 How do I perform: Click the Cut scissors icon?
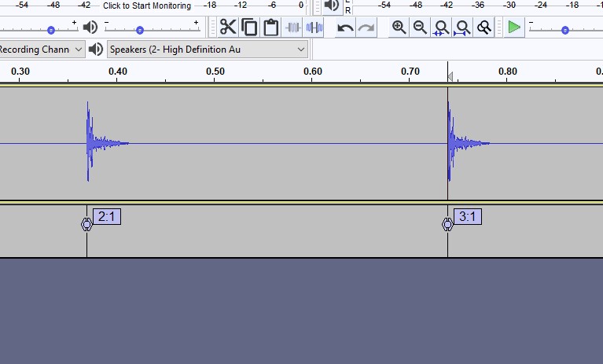(228, 28)
